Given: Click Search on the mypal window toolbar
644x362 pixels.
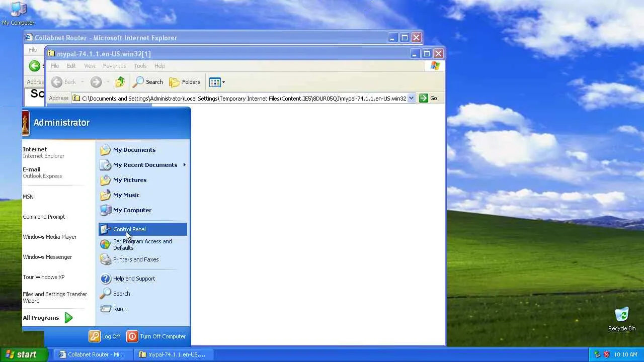Looking at the screenshot, I should point(148,82).
